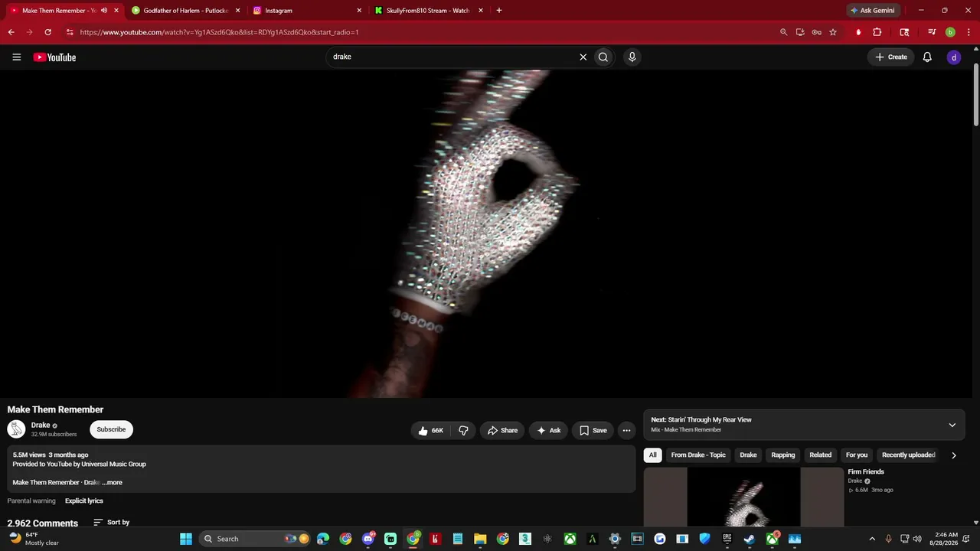The width and height of the screenshot is (980, 551).
Task: Share the video
Action: [502, 430]
